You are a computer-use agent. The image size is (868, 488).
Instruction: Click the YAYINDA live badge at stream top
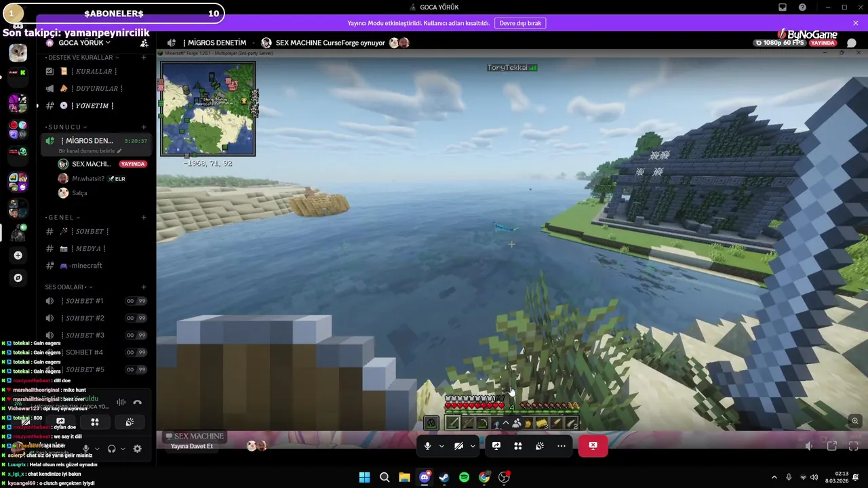(823, 43)
